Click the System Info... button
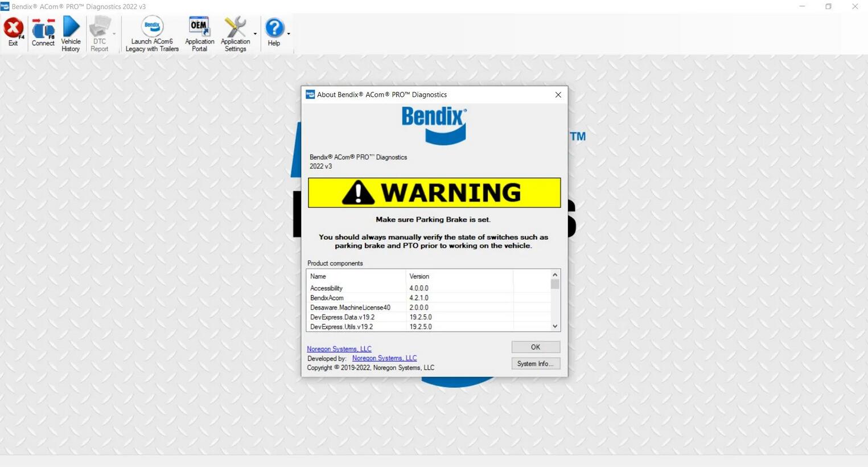The height and width of the screenshot is (467, 868). coord(536,363)
